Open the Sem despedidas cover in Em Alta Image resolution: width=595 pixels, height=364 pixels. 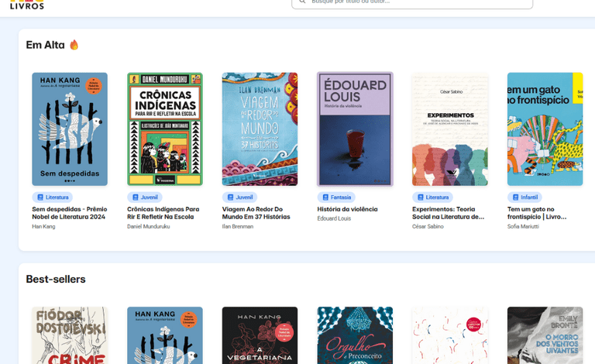tap(70, 129)
